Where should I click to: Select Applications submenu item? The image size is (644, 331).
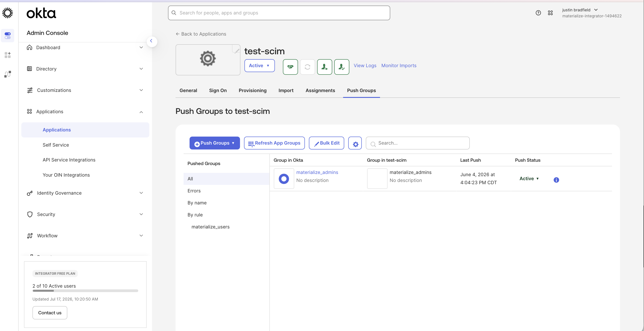(x=85, y=130)
